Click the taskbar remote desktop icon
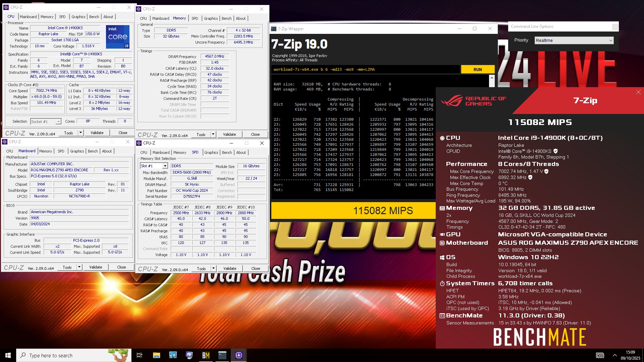The height and width of the screenshot is (362, 644). pyautogui.click(x=189, y=355)
